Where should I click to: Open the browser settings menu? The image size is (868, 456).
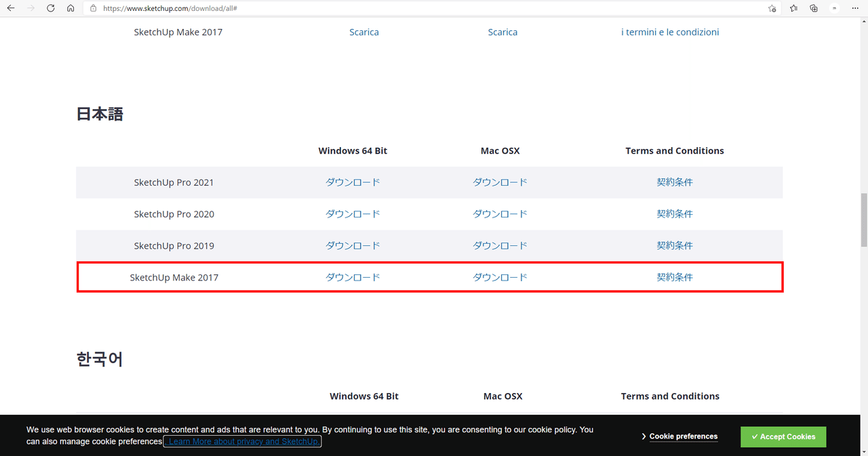[854, 8]
